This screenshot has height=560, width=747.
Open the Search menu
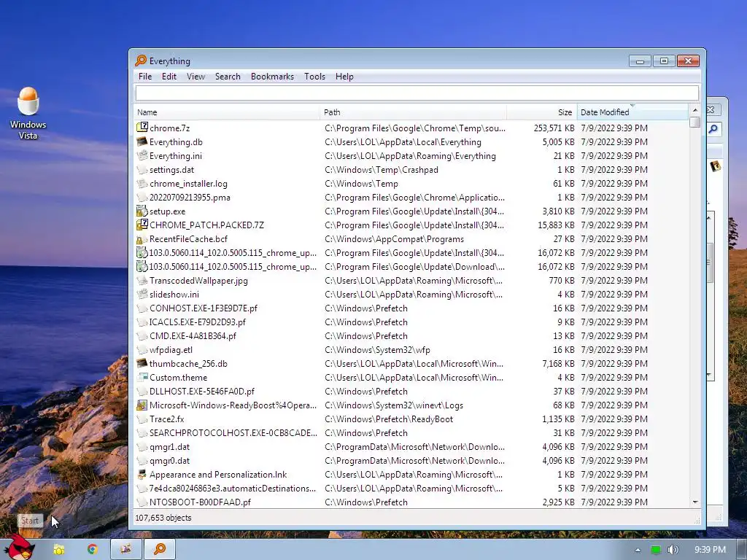228,77
